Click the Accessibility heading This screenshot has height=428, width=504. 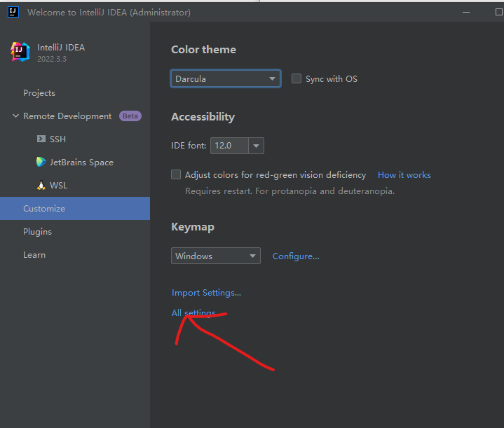[x=203, y=117]
